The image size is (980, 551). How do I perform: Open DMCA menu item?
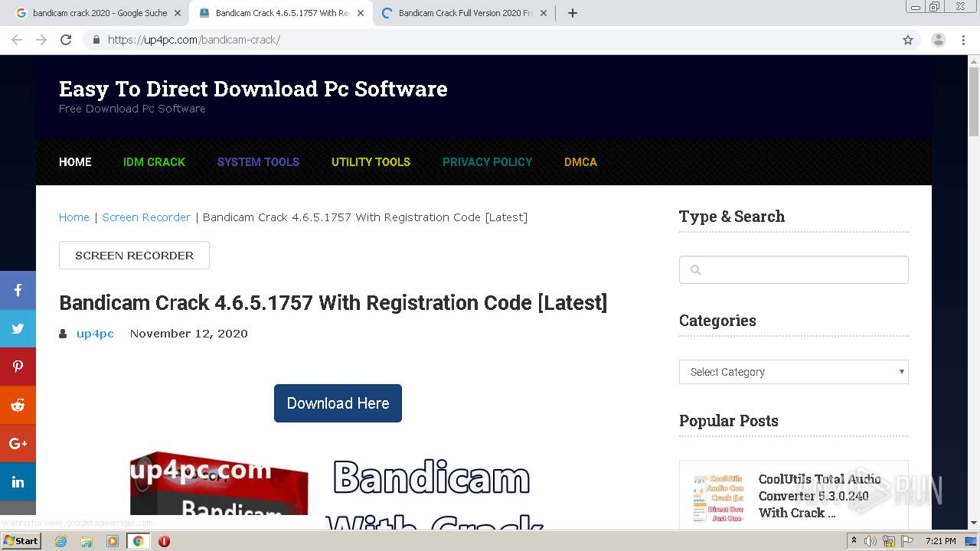point(580,162)
